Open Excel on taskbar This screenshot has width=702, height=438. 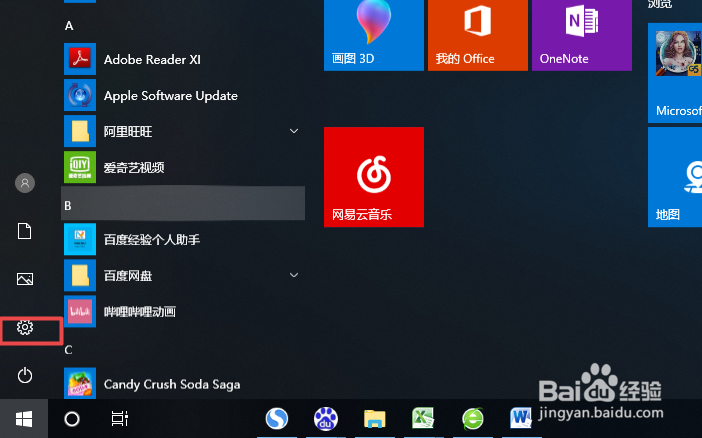click(424, 419)
